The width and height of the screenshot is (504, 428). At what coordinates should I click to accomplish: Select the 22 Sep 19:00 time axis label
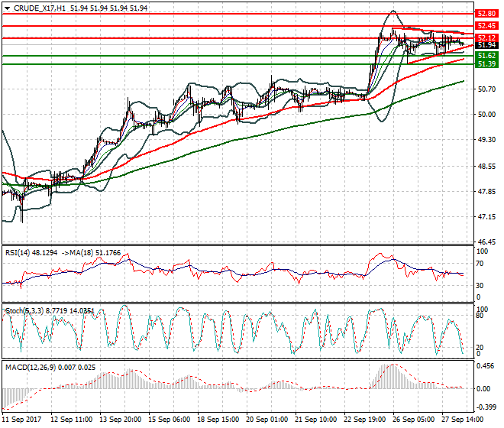364,420
